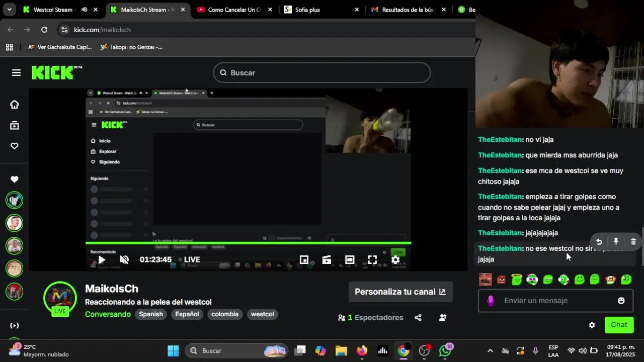
Task: Switch to the Westcol Stream browser tab
Action: [54, 10]
